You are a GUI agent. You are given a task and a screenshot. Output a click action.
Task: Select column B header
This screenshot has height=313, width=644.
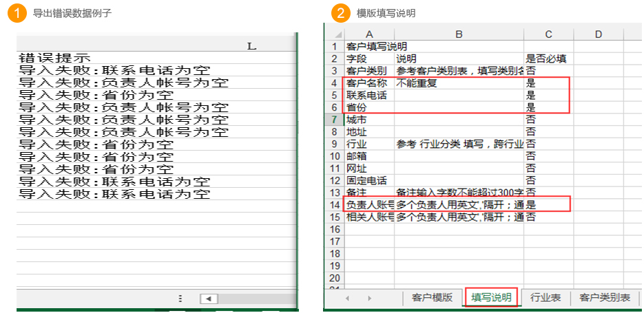[x=458, y=34]
